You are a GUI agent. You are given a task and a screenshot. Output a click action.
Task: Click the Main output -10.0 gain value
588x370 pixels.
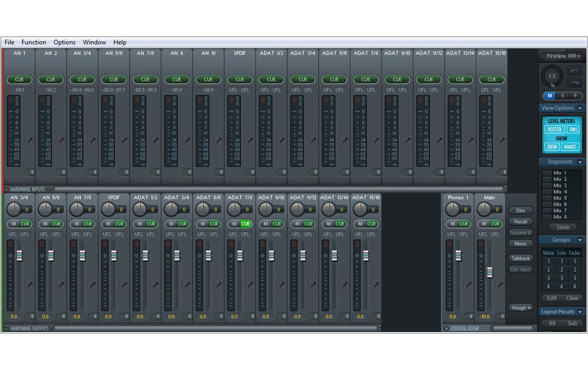(x=485, y=316)
